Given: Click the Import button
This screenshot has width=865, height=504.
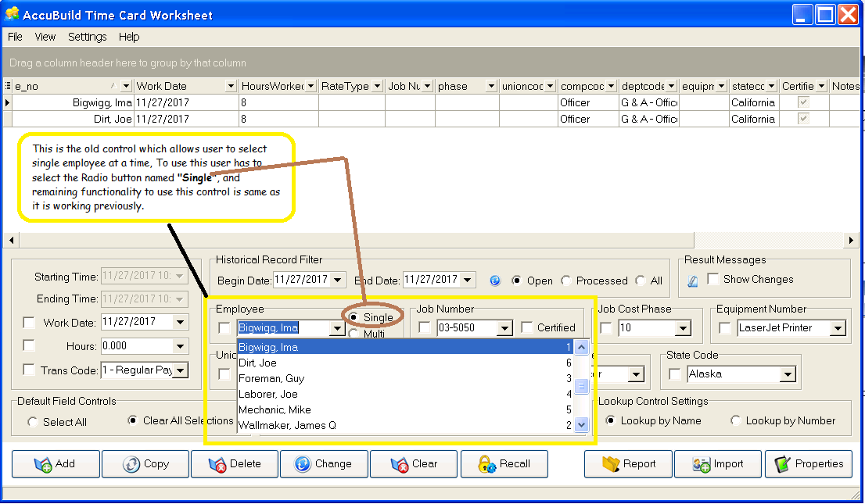Looking at the screenshot, I should tap(718, 464).
